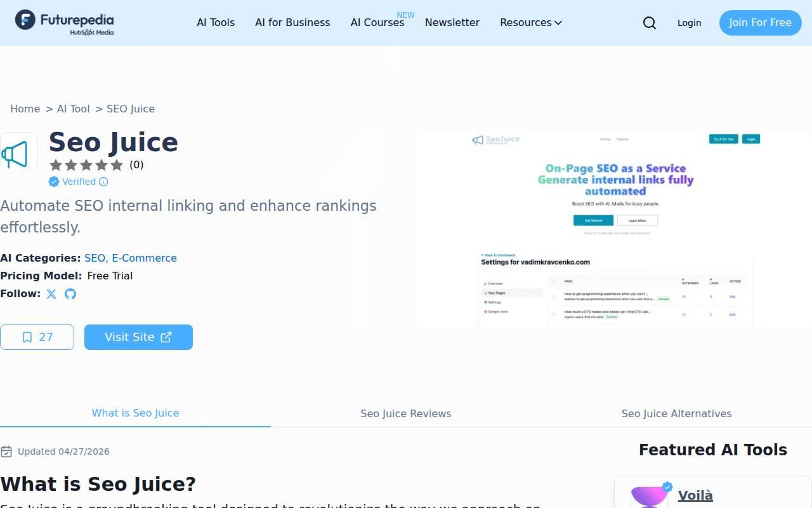Click the SEO Juice breadcrumb text

pyautogui.click(x=131, y=109)
